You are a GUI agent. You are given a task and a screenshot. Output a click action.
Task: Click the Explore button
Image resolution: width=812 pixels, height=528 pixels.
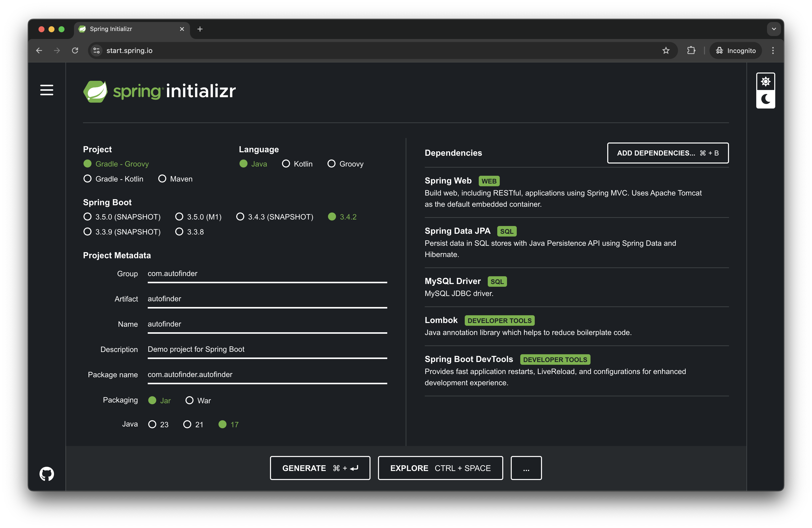[440, 468]
